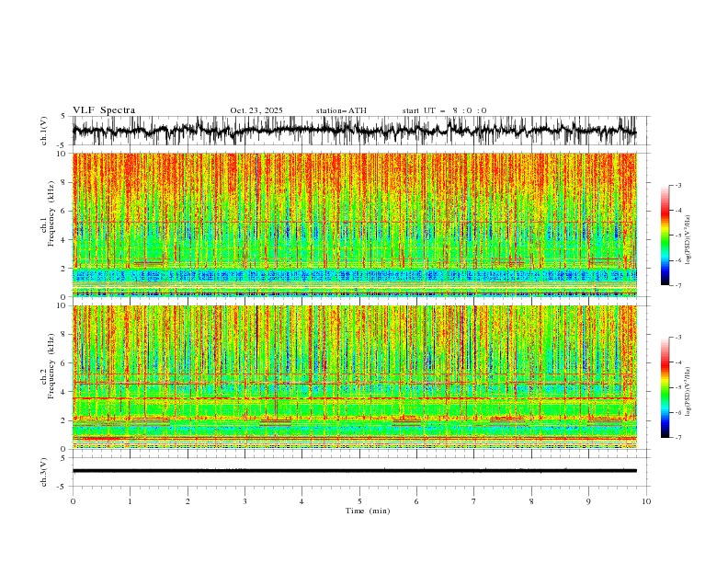Click the '-7' value on ch.2 color bar

pyautogui.click(x=677, y=438)
